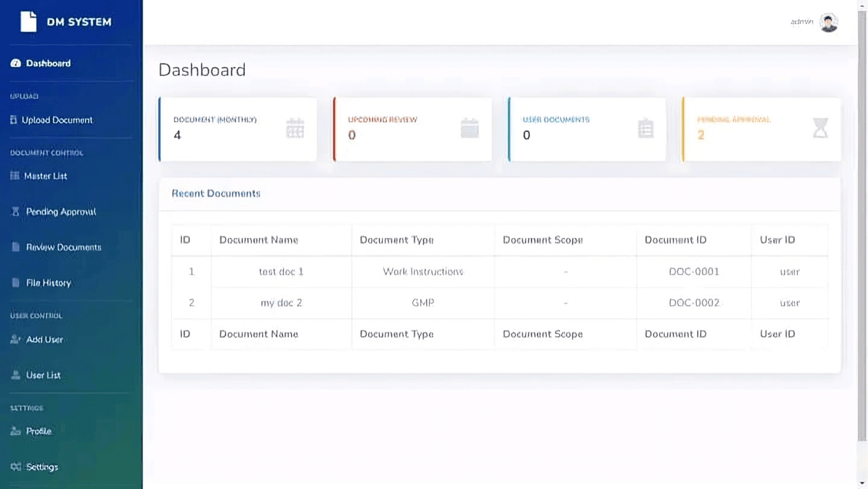868x489 pixels.
Task: Open the admin profile avatar
Action: point(829,22)
